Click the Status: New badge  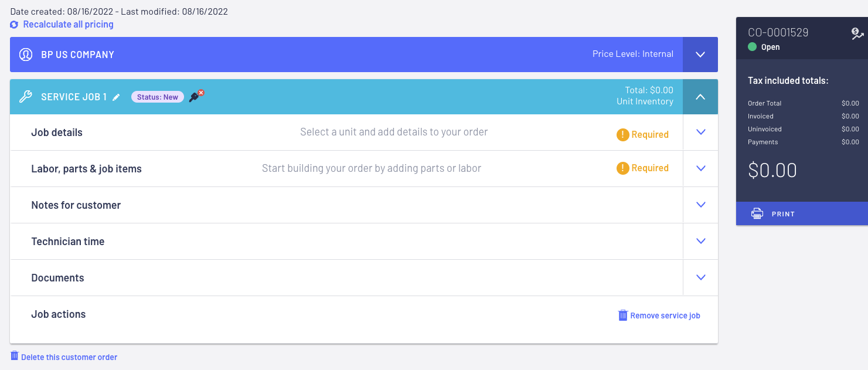point(158,97)
